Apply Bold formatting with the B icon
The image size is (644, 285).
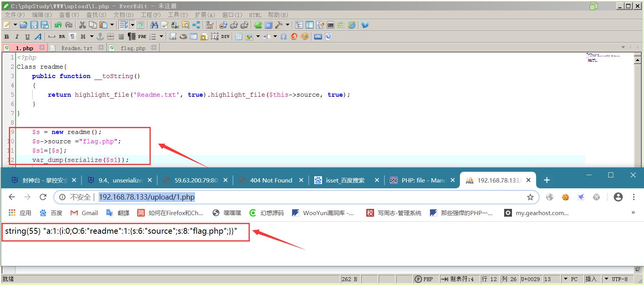[x=7, y=36]
